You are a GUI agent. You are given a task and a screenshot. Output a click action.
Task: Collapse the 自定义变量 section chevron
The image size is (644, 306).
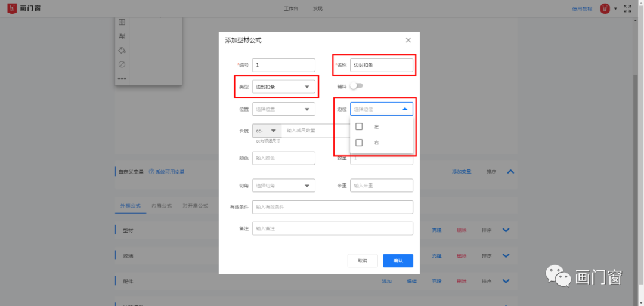pyautogui.click(x=510, y=172)
